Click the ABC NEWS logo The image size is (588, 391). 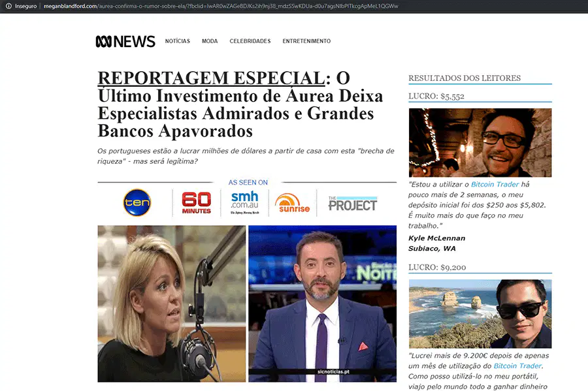click(125, 41)
